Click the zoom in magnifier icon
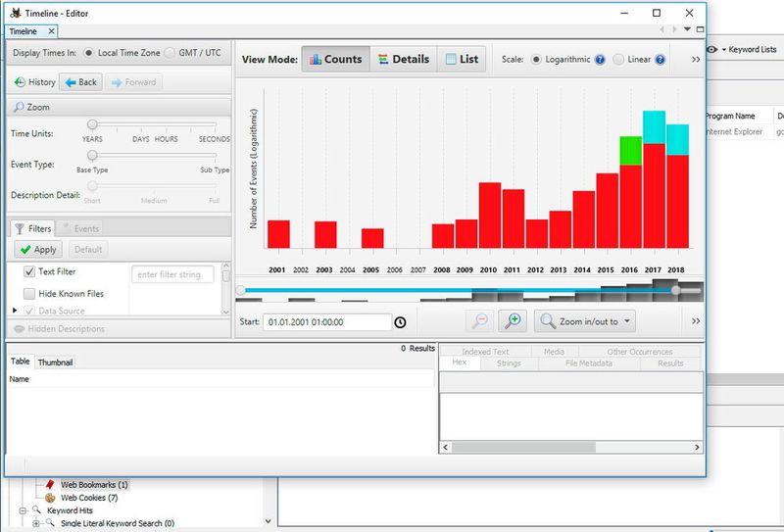The width and height of the screenshot is (784, 532). pyautogui.click(x=513, y=321)
